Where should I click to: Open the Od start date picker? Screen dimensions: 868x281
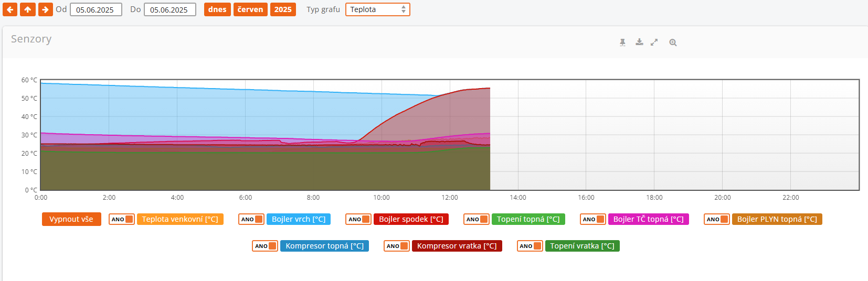[x=96, y=9]
